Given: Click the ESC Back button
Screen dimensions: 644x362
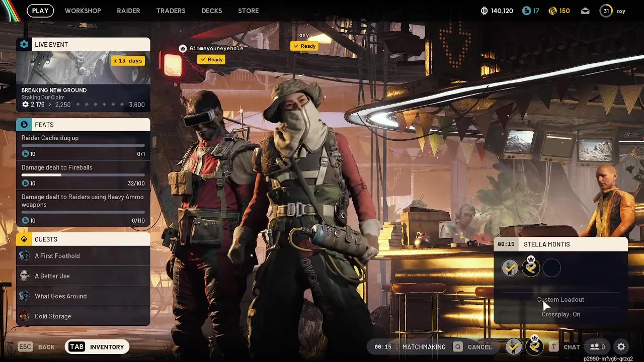Looking at the screenshot, I should pos(36,347).
